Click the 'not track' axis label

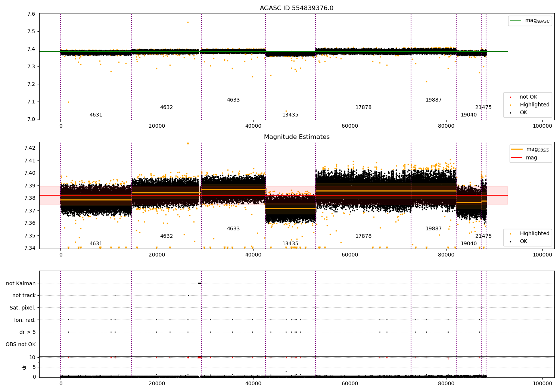click(x=24, y=295)
